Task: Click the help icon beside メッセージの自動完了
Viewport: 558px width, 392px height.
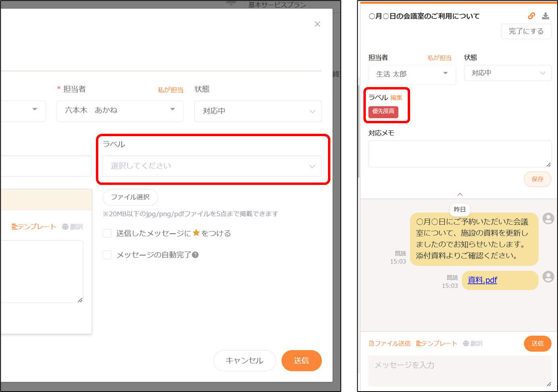Action: tap(195, 255)
